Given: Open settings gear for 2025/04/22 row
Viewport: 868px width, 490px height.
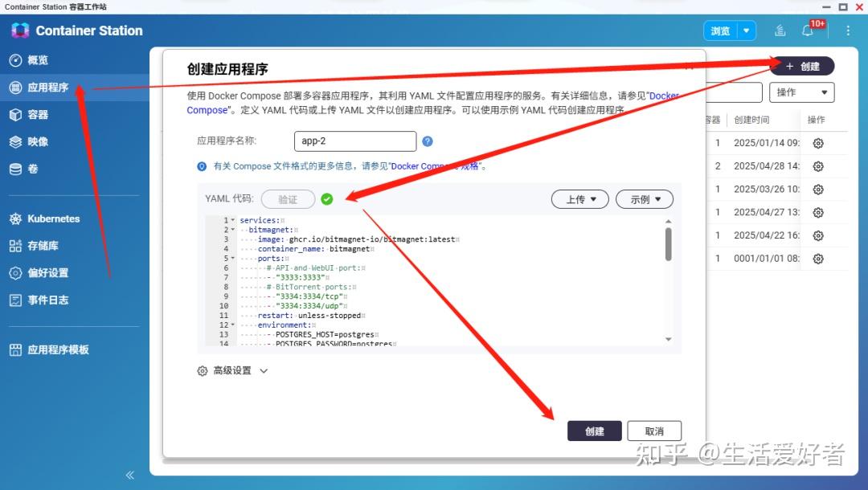Looking at the screenshot, I should pos(818,235).
